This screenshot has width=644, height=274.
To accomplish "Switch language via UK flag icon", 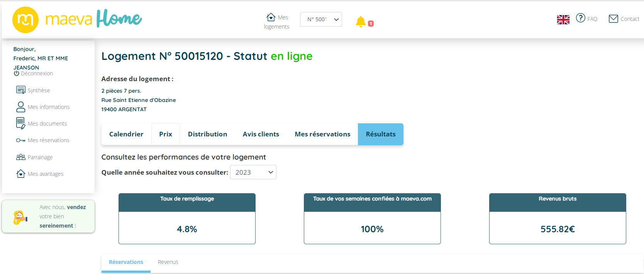I will tap(563, 19).
